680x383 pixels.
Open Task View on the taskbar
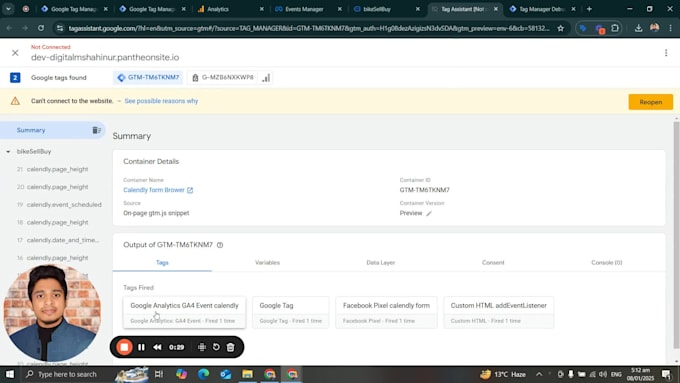(159, 374)
